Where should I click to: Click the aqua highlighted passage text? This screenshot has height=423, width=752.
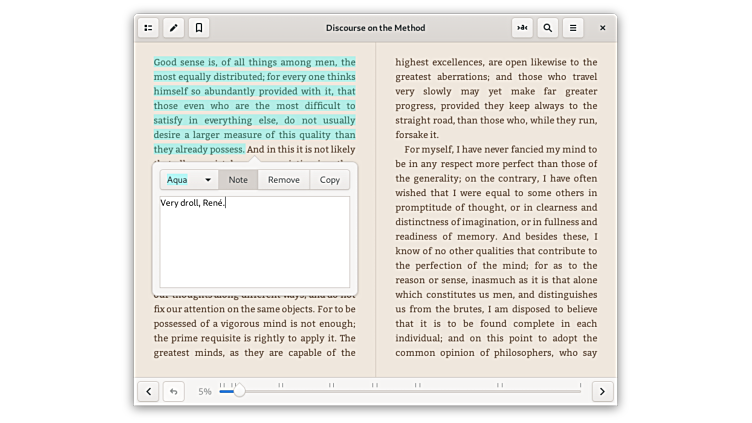point(254,105)
